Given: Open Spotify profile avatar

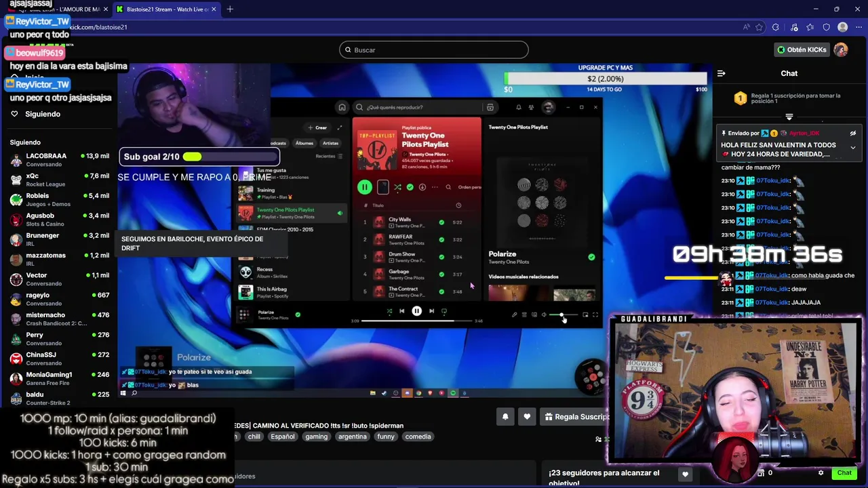Looking at the screenshot, I should pos(548,107).
